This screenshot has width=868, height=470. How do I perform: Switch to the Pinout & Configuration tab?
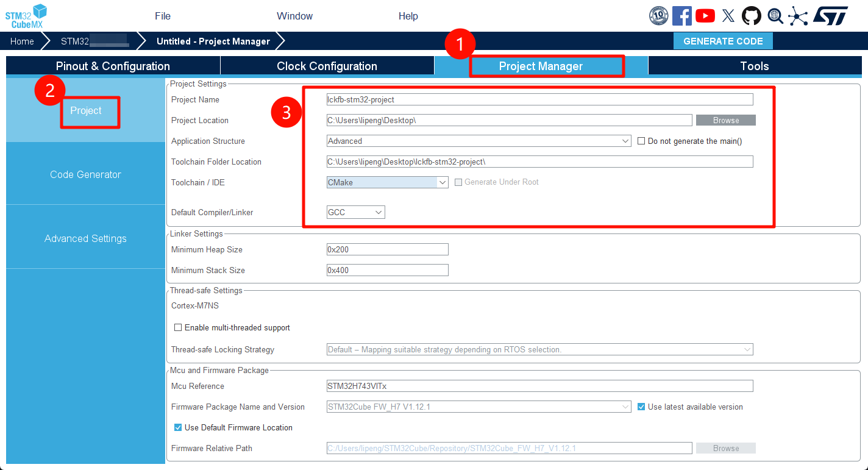[x=113, y=66]
